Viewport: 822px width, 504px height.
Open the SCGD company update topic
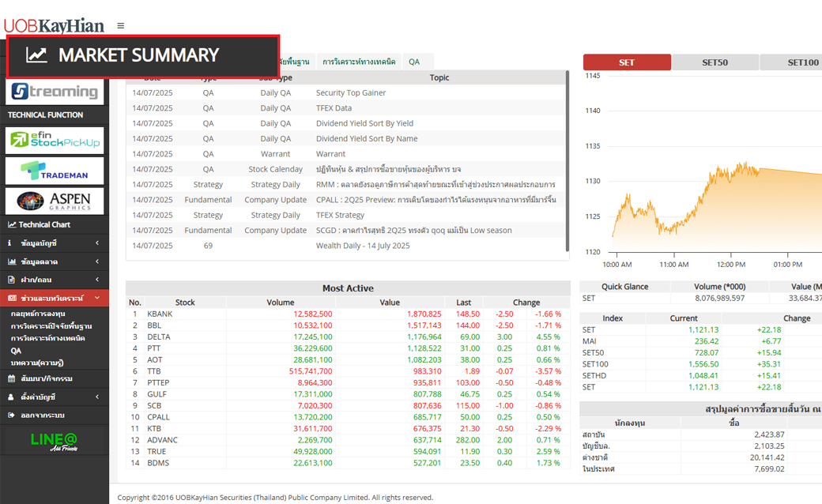pos(413,230)
